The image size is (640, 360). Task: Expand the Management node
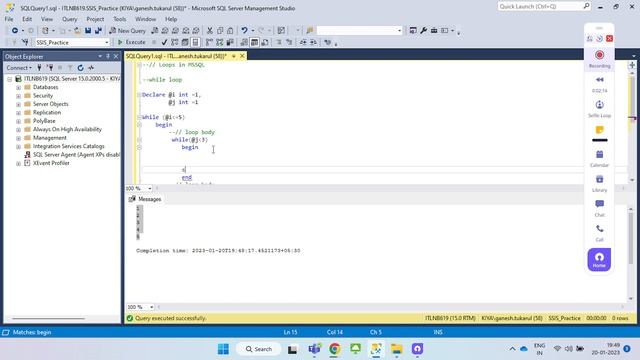pyautogui.click(x=18, y=138)
